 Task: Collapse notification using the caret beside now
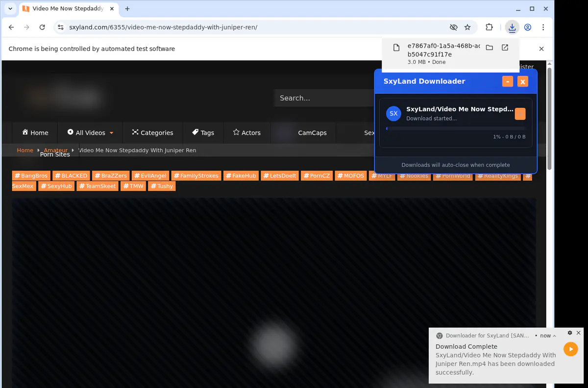tap(555, 336)
